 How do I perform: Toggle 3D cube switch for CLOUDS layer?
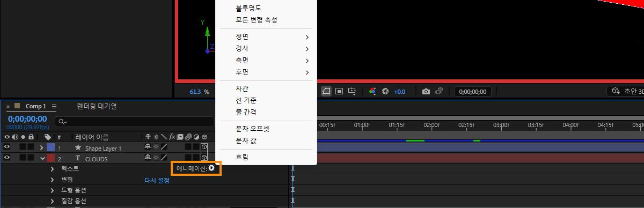[204, 158]
